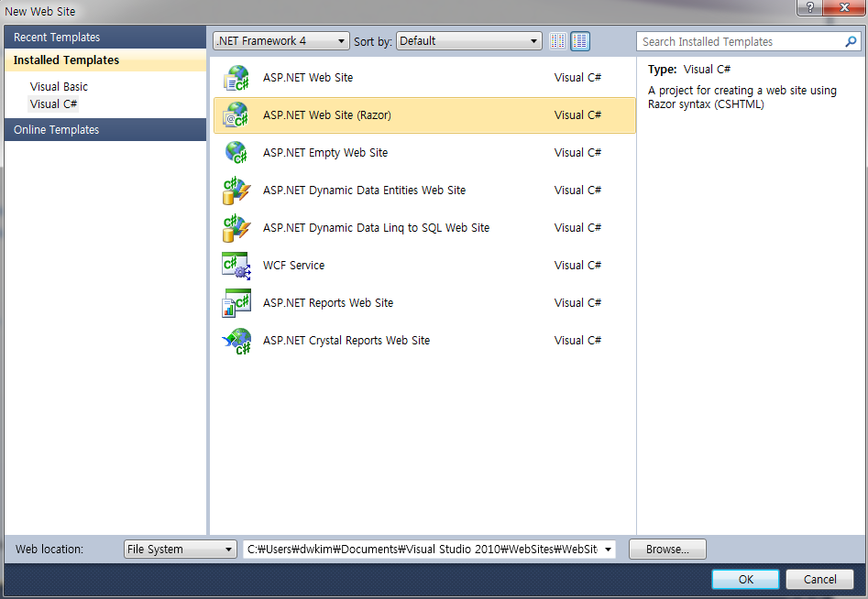
Task: Click the ASP.NET Web Site template icon
Action: (x=236, y=78)
